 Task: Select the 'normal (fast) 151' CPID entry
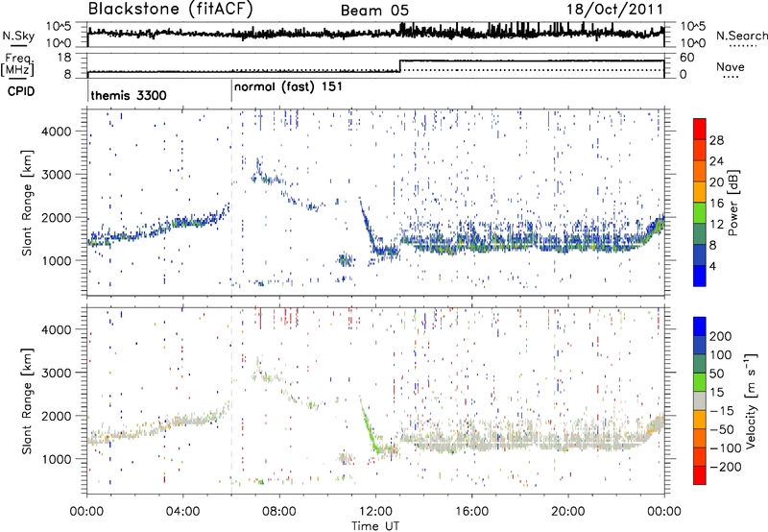coord(288,87)
